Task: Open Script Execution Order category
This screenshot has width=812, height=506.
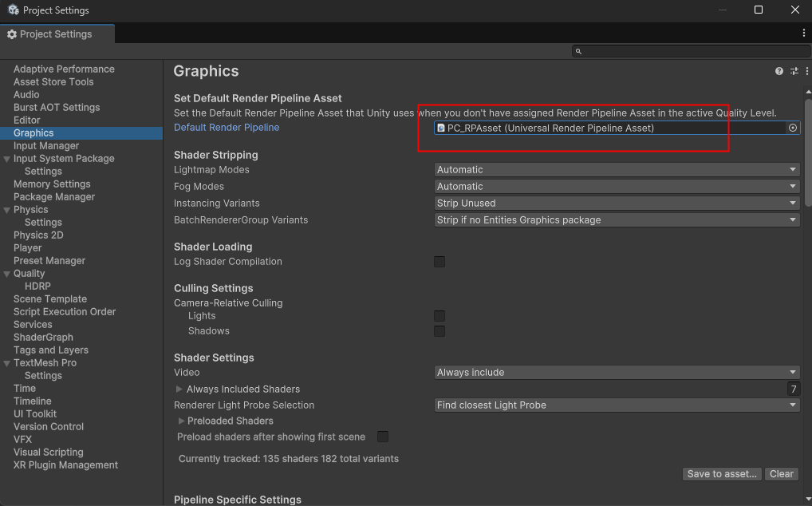Action: (65, 312)
